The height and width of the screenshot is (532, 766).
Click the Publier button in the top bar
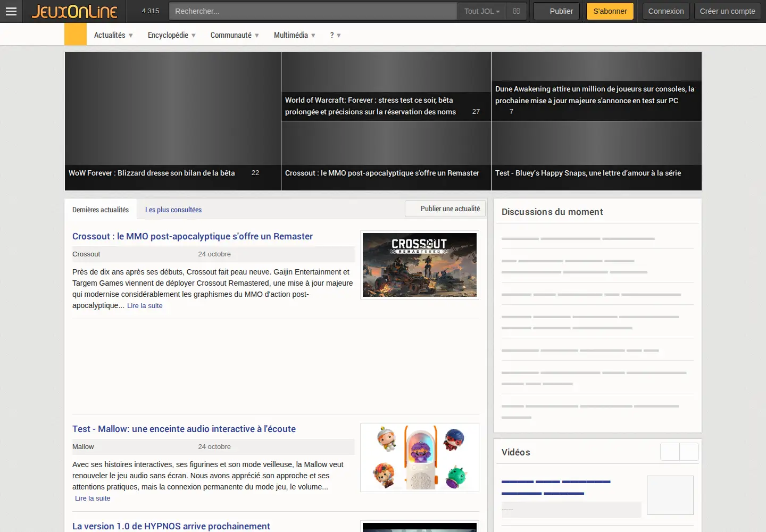click(x=557, y=11)
